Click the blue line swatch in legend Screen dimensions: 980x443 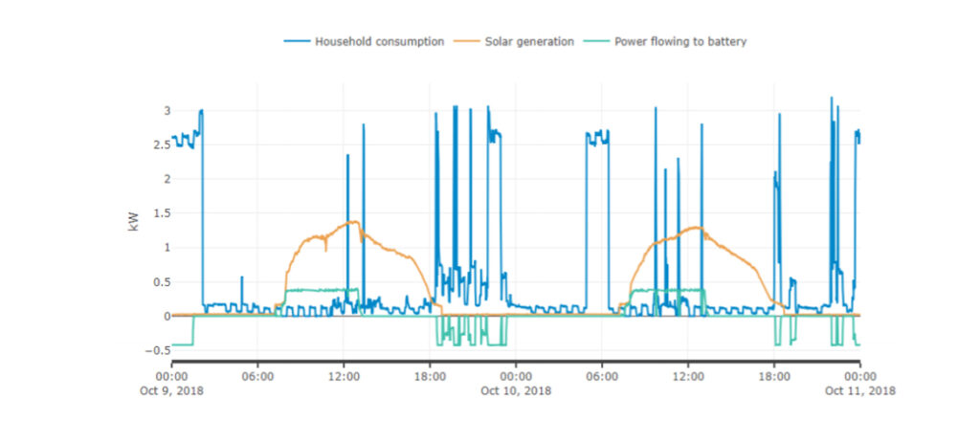[x=297, y=41]
